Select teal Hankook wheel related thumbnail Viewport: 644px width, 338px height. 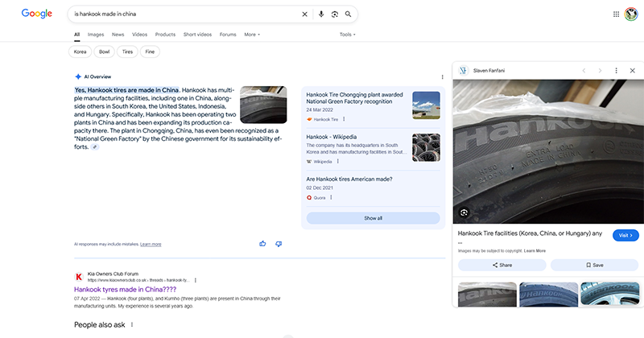pos(610,295)
